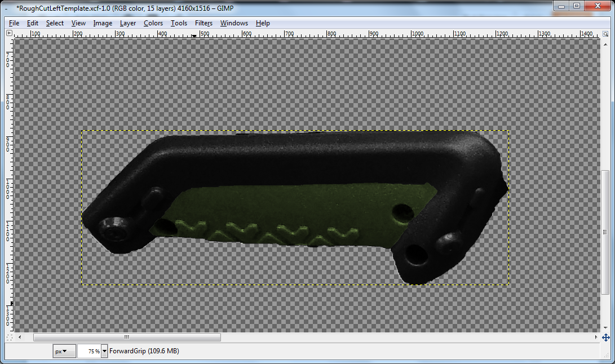The image size is (615, 364).
Task: Open the Windows menu
Action: 233,23
